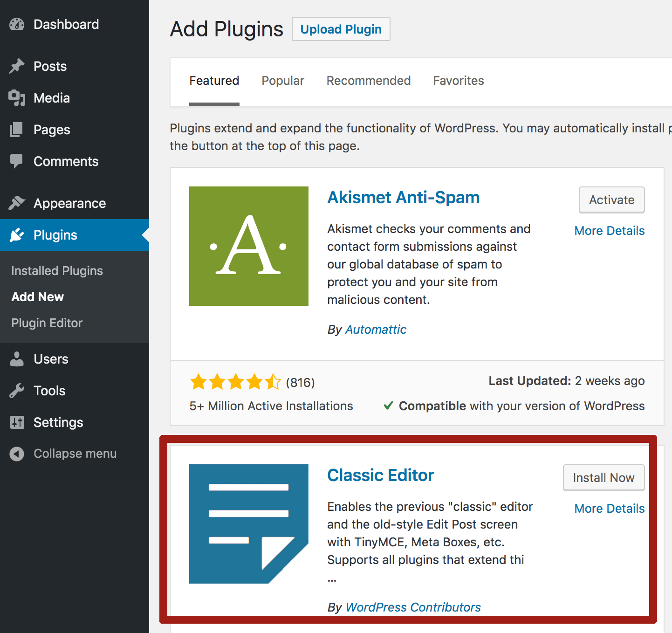Switch to the Favorites tab
The height and width of the screenshot is (633, 672).
[x=459, y=81]
